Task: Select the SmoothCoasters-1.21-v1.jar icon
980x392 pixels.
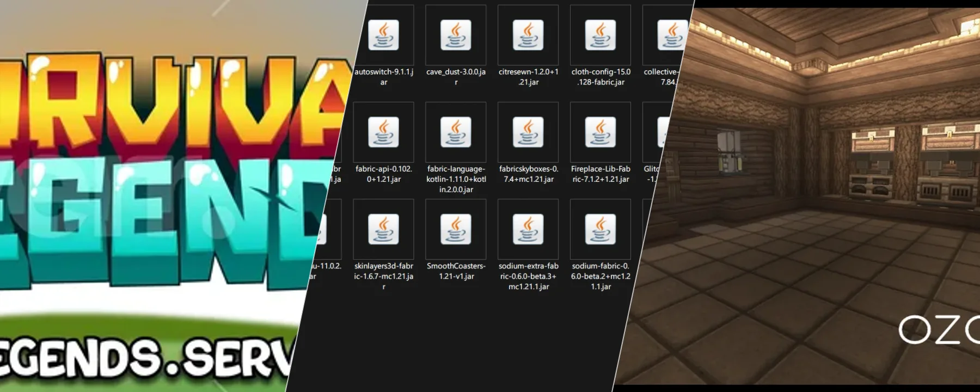Action: pos(456,229)
